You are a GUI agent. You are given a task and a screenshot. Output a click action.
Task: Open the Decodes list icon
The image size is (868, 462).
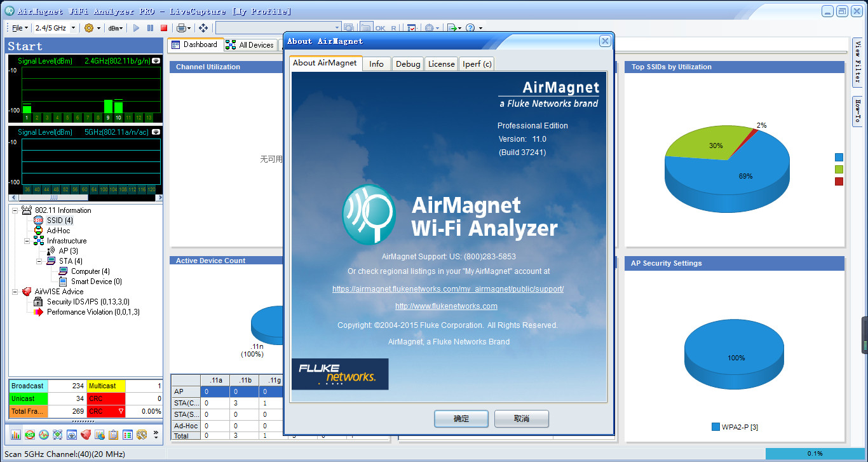point(128,435)
